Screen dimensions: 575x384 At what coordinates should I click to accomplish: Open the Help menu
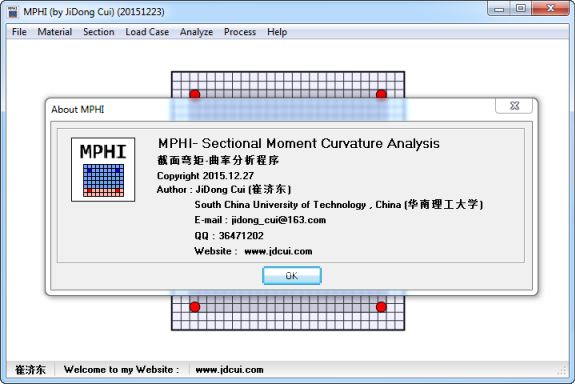tap(277, 32)
